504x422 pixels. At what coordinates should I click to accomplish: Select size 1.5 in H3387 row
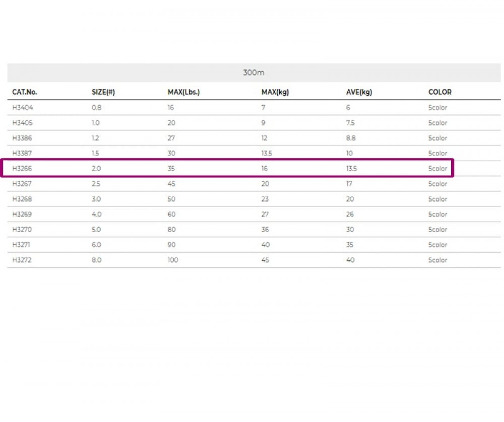point(96,153)
